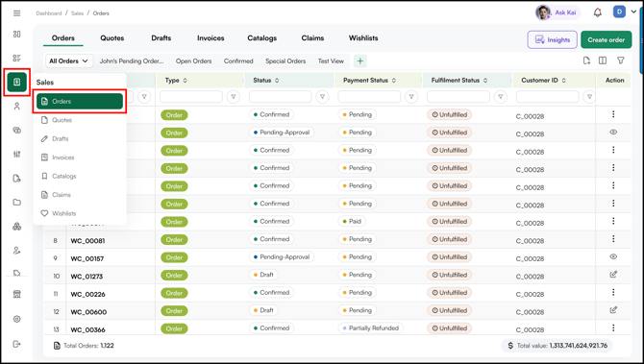This screenshot has width=644, height=364.
Task: Click filter funnel next to Payment Status input
Action: click(x=411, y=97)
